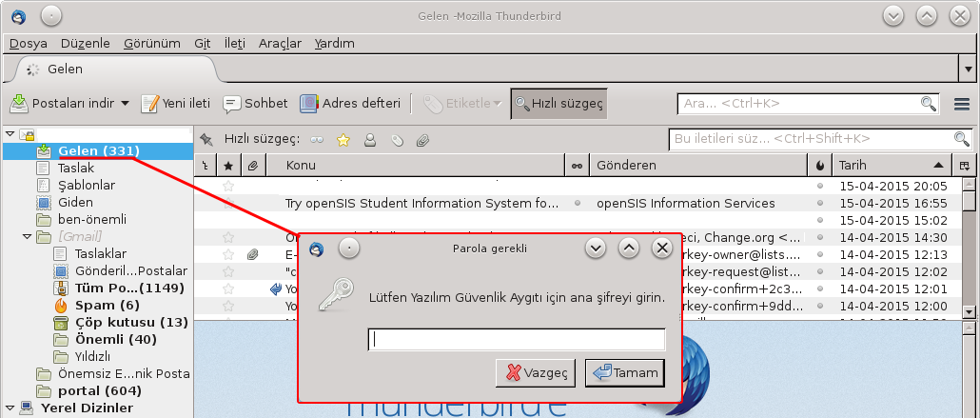
Task: Filter messages by tag icon
Action: click(x=397, y=140)
